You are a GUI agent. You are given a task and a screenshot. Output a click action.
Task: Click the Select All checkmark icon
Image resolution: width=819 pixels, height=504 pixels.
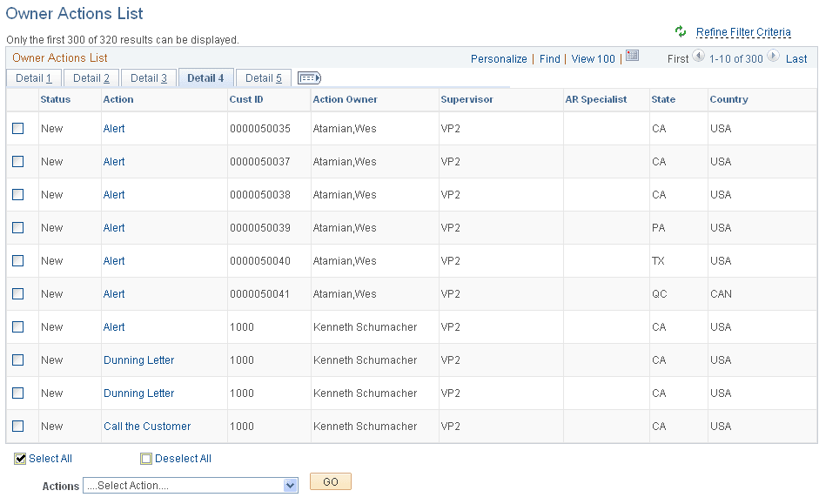pos(19,459)
